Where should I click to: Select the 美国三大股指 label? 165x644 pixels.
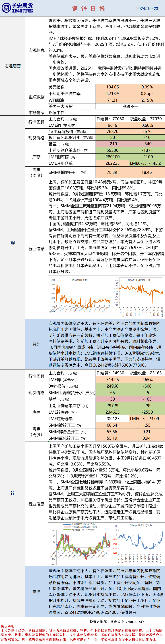coord(61,106)
